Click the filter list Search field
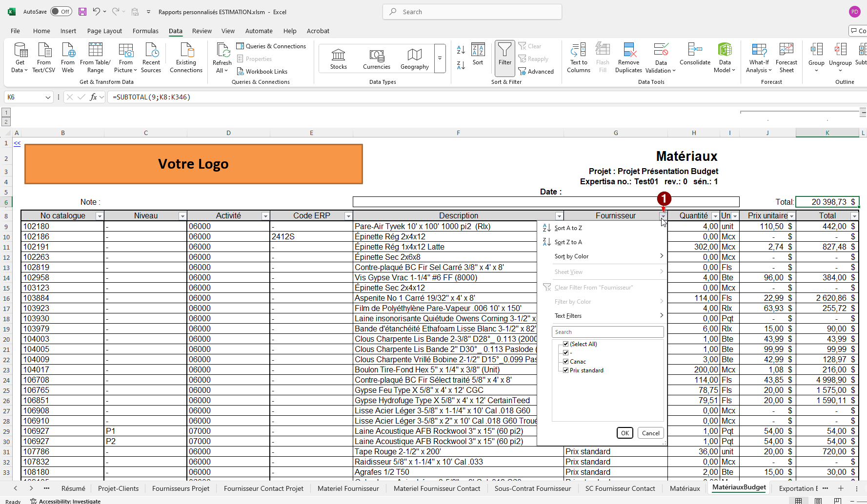Screen dimensions: 867x504 pyautogui.click(x=607, y=332)
